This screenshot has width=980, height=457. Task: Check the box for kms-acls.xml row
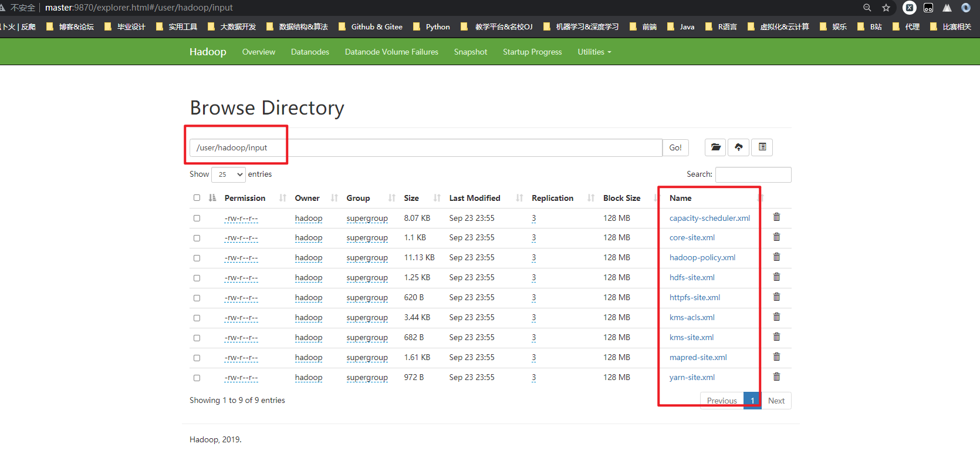tap(197, 318)
